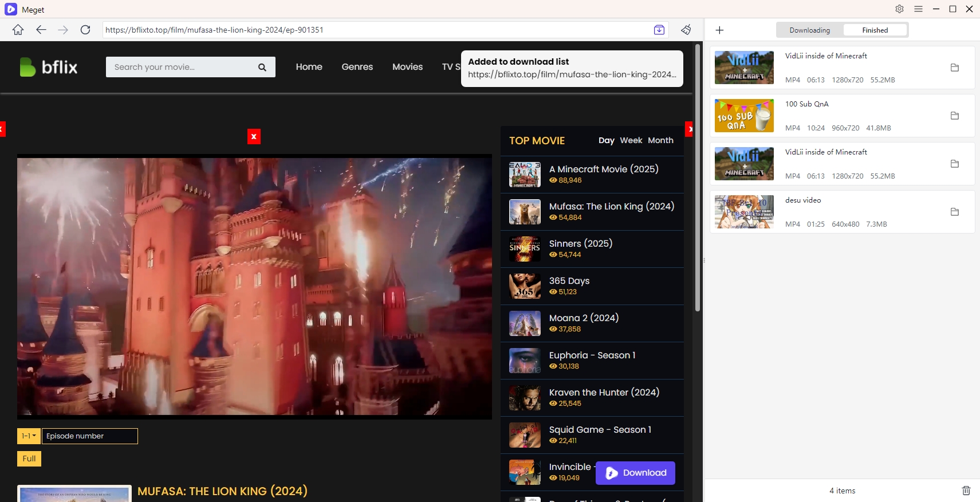
Task: Open folder for 100 Sub QnA
Action: pyautogui.click(x=955, y=116)
